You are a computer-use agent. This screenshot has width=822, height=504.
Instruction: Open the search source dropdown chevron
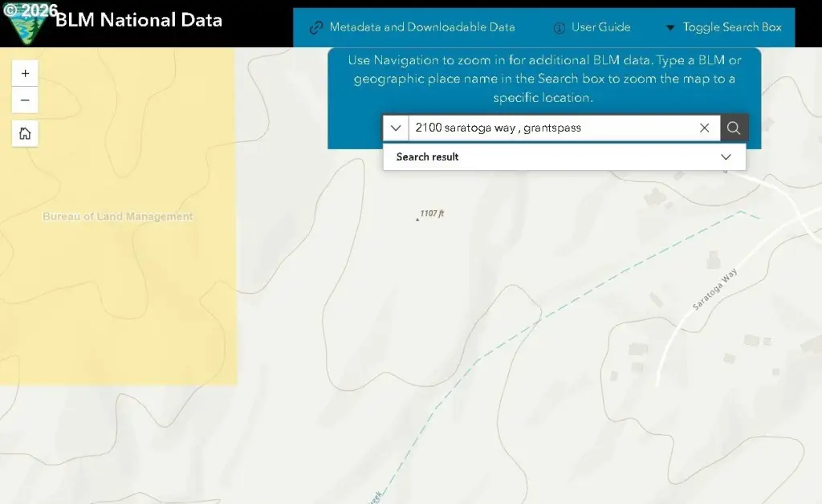pyautogui.click(x=396, y=128)
